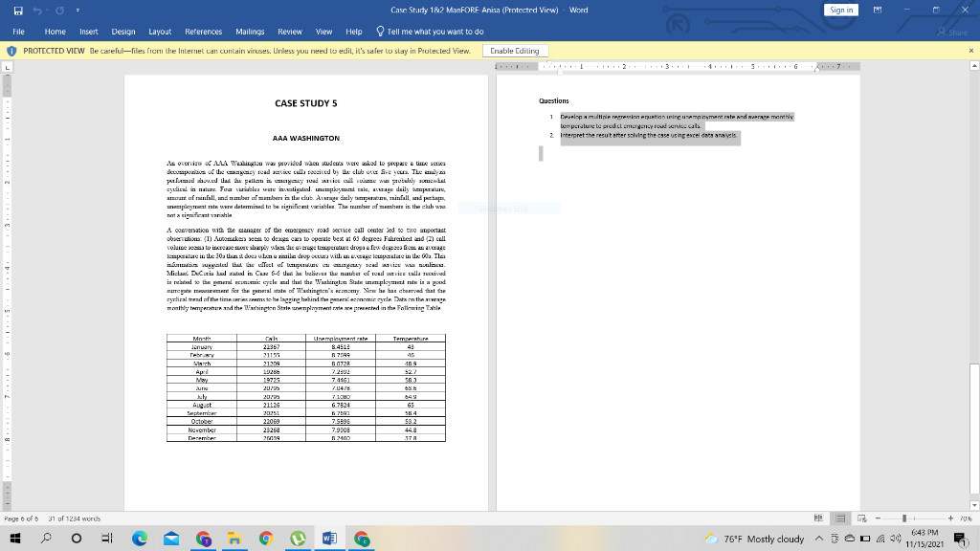
Task: Open the File menu
Action: coord(16,31)
